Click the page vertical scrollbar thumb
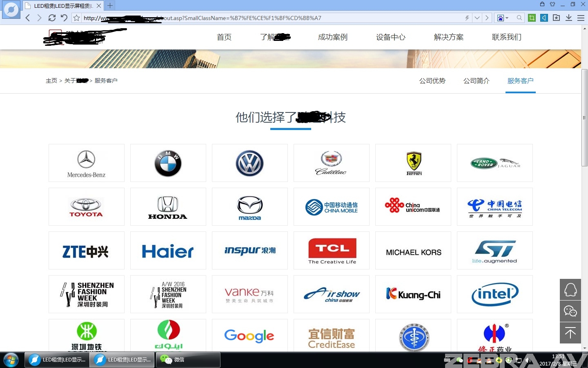Screen dimensions: 588x368 (x=585, y=118)
